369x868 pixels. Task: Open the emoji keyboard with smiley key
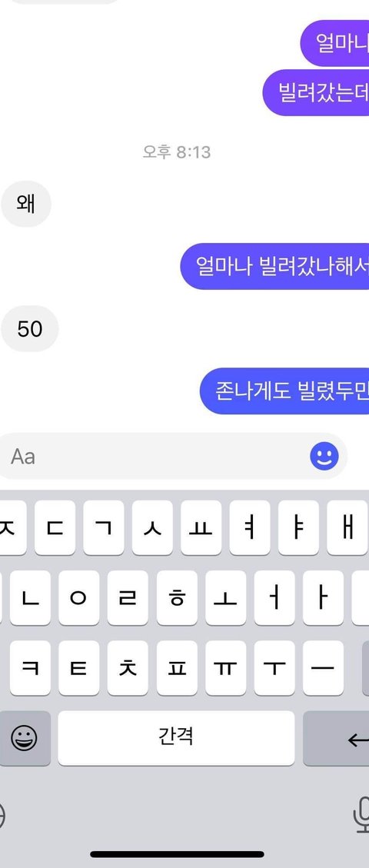(x=25, y=738)
